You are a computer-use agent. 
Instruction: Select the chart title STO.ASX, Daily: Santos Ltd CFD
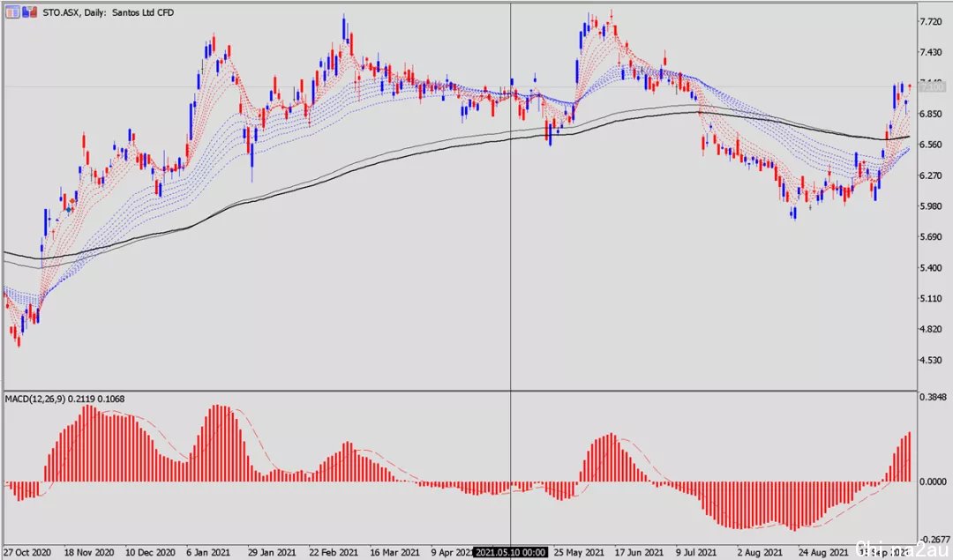109,12
